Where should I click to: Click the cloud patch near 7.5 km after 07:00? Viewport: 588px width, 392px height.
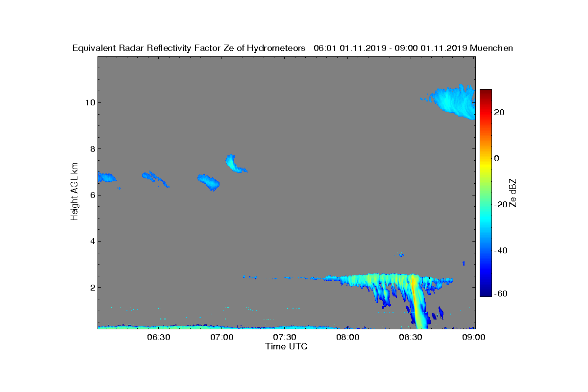[235, 164]
